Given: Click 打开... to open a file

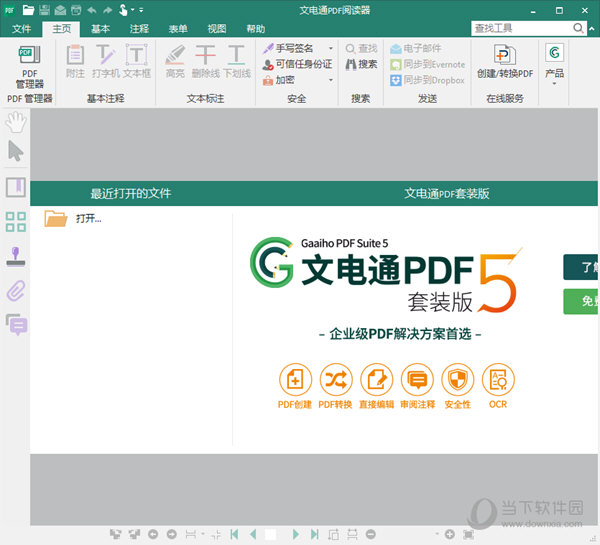Looking at the screenshot, I should 73,219.
